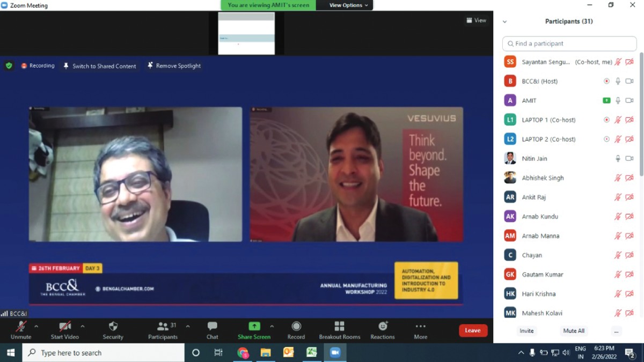Open Chrome from the taskbar
This screenshot has height=362, width=644.
(243, 352)
